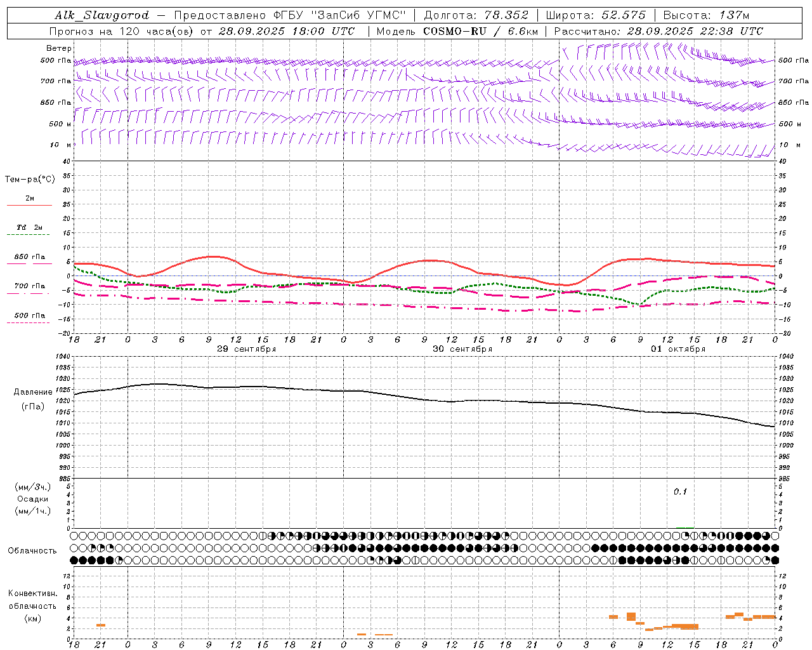Image resolution: width=812 pixels, height=650 pixels.
Task: Click the date label 29 сентября
Action: [246, 349]
